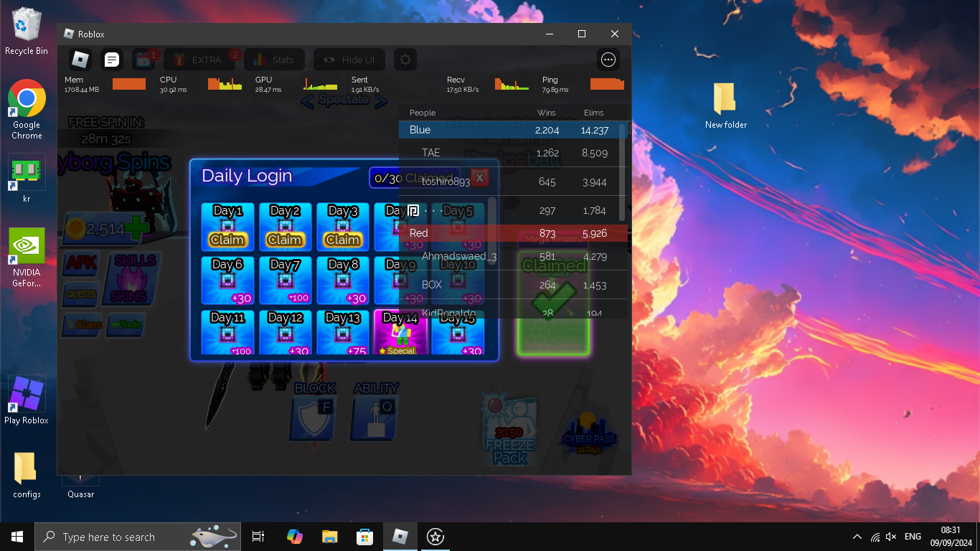Open Play Roblox desktop shortcut
This screenshot has width=980, height=551.
[x=27, y=400]
